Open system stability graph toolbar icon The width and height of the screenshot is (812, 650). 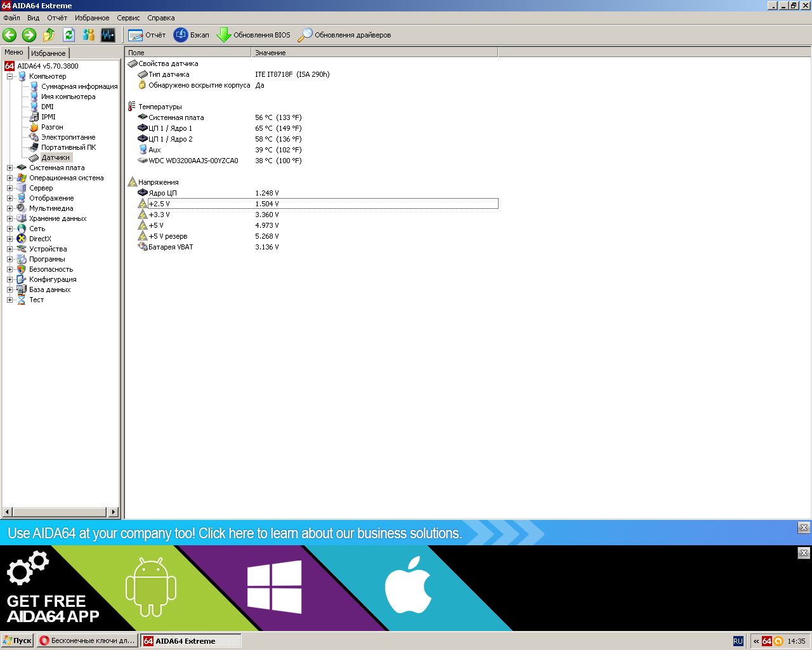pos(108,35)
